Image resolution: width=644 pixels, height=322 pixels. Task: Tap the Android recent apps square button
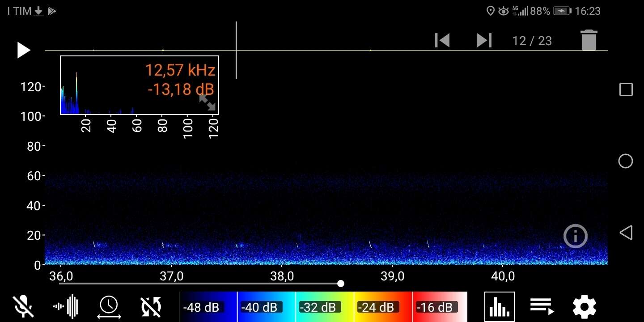point(626,89)
